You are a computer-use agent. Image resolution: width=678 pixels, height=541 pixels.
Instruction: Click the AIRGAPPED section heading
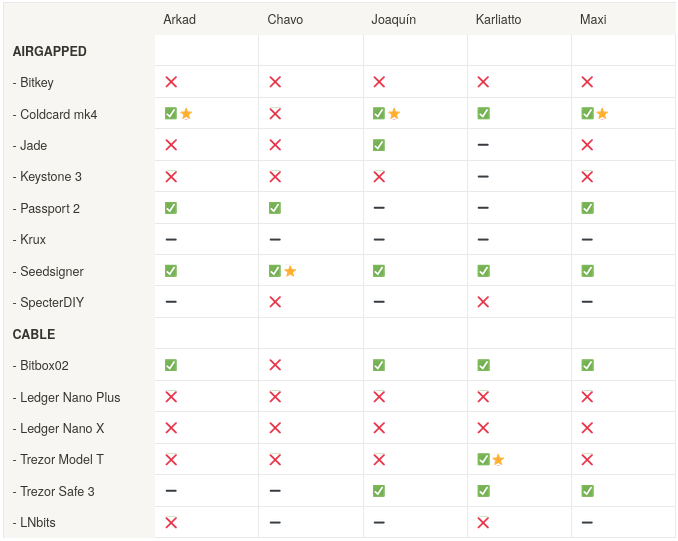(50, 51)
